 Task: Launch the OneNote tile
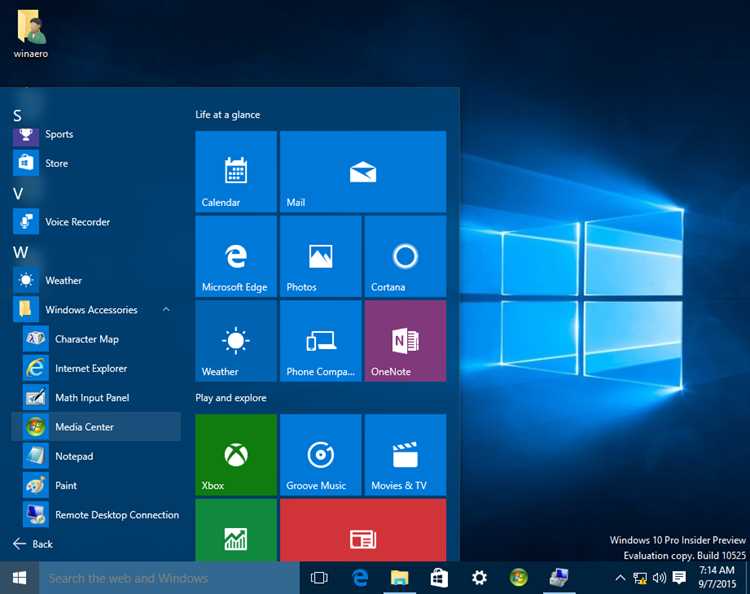click(x=405, y=341)
